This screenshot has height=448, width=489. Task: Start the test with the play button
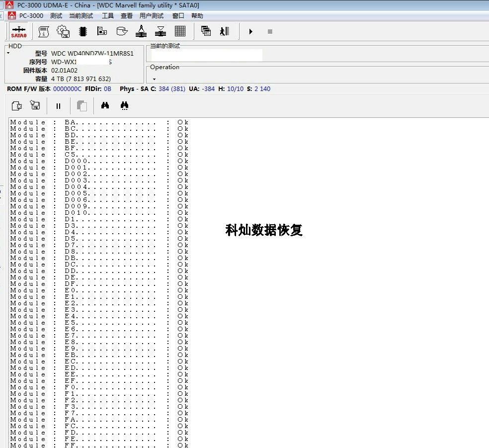pyautogui.click(x=251, y=31)
